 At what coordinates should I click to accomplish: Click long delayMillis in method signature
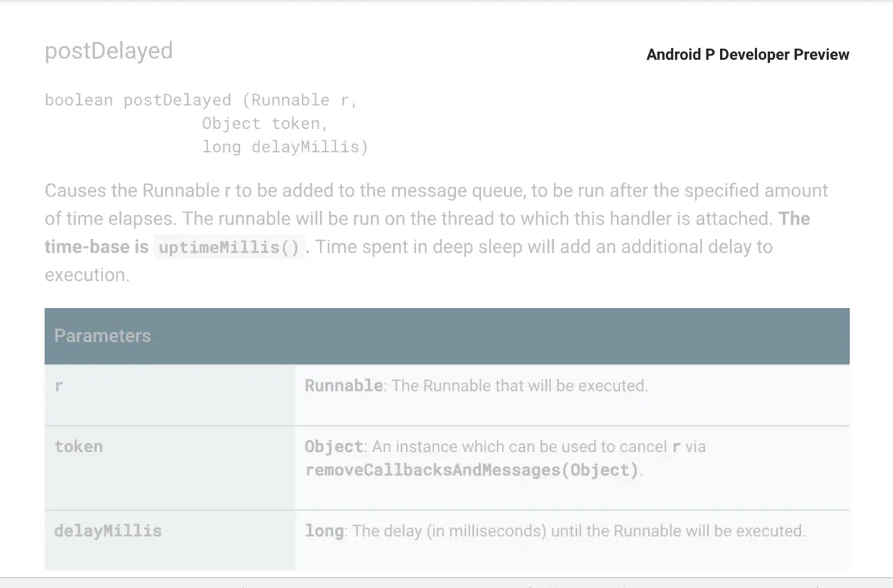coord(284,147)
